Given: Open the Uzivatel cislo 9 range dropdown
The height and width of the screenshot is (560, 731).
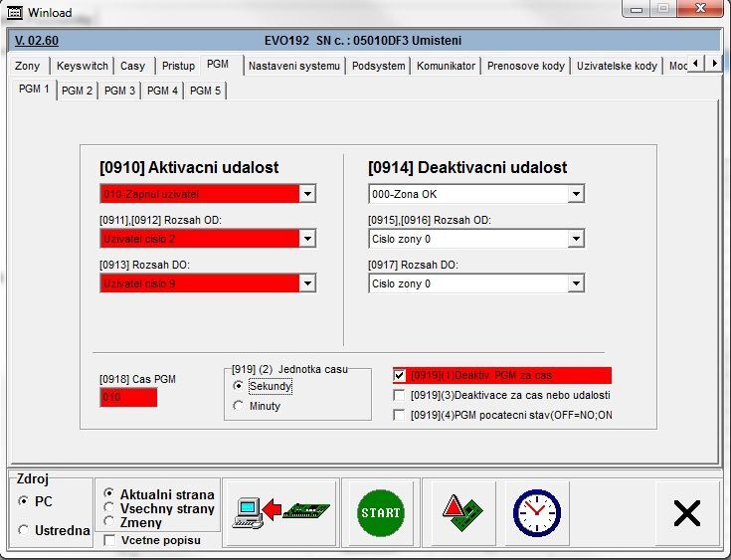Looking at the screenshot, I should pos(307,283).
